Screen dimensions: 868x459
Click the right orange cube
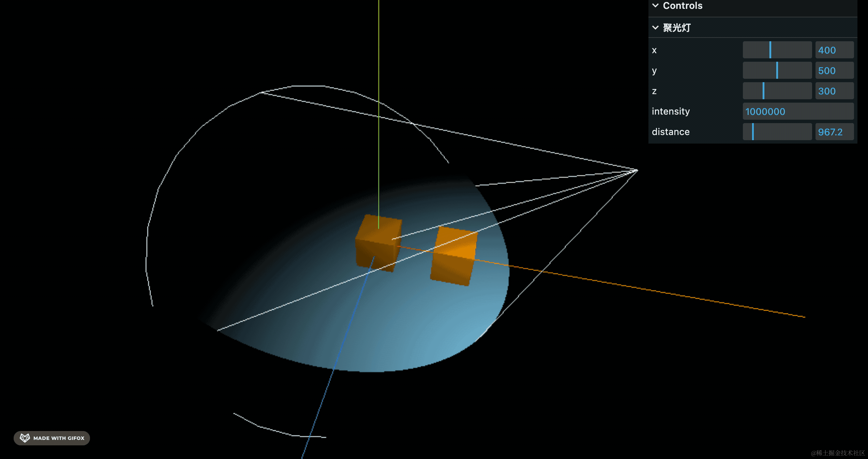454,256
